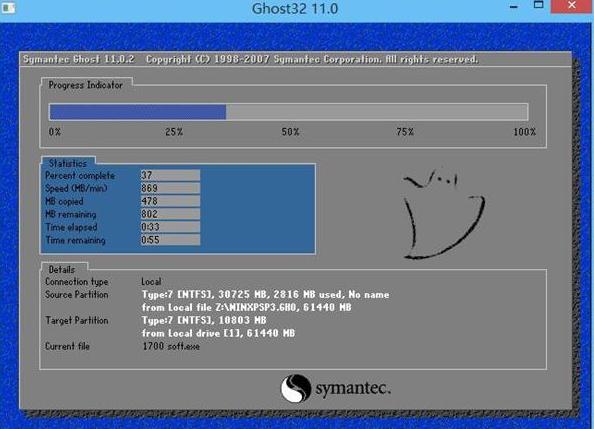This screenshot has height=429, width=594.
Task: Select the MB remaining value field
Action: tap(170, 214)
